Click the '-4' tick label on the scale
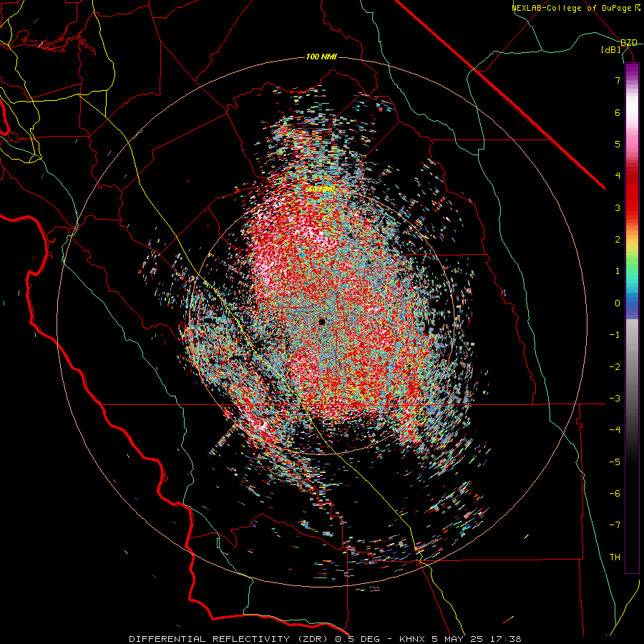Image resolution: width=644 pixels, height=644 pixels. 615,430
